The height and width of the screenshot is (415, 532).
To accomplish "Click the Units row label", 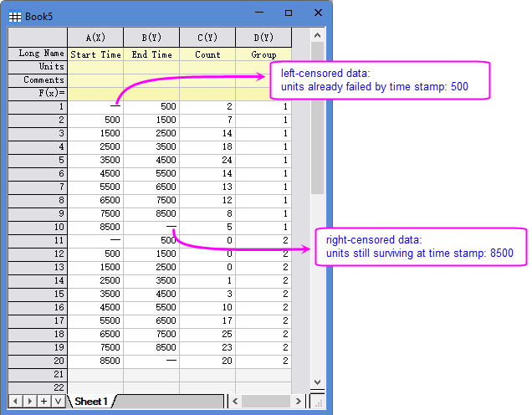I will point(38,67).
